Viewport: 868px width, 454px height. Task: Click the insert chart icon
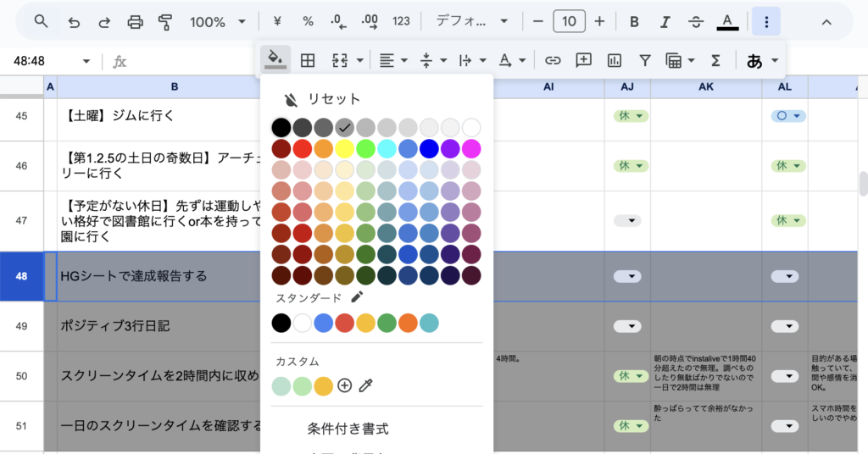[x=615, y=60]
